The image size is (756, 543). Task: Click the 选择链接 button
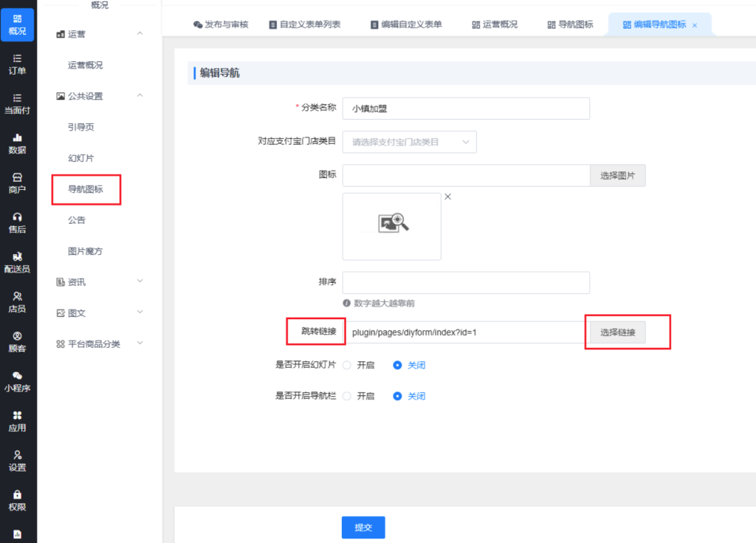point(617,332)
